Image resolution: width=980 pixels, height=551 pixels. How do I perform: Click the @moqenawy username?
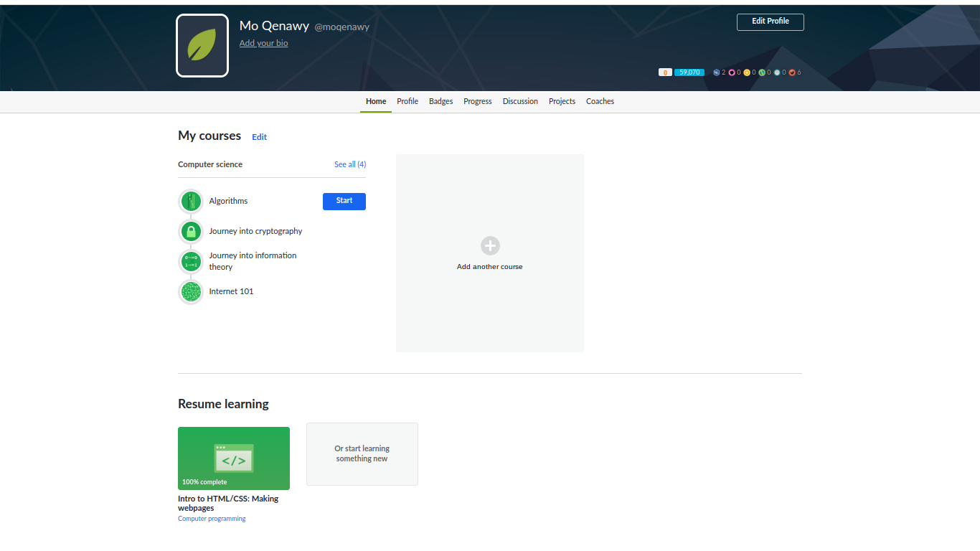point(342,27)
